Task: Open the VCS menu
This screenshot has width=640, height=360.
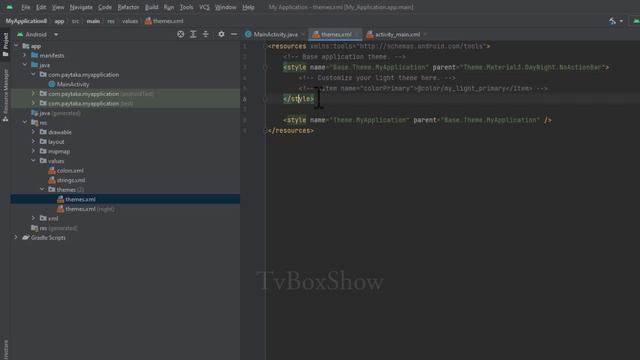Action: coord(204,7)
